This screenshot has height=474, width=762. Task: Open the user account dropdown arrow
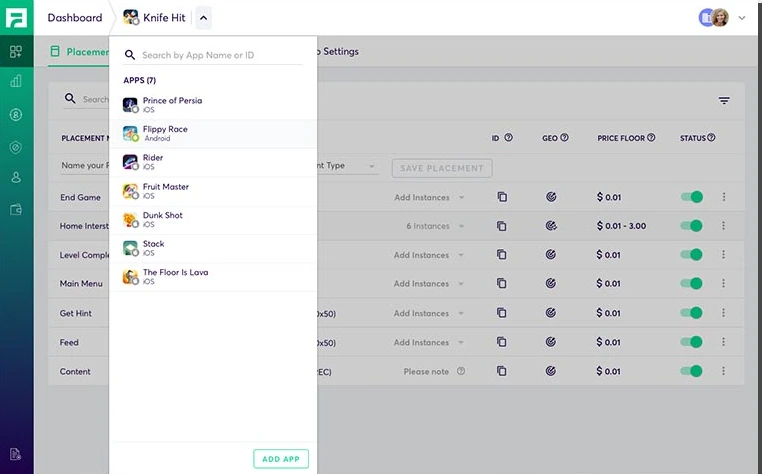[x=742, y=18]
